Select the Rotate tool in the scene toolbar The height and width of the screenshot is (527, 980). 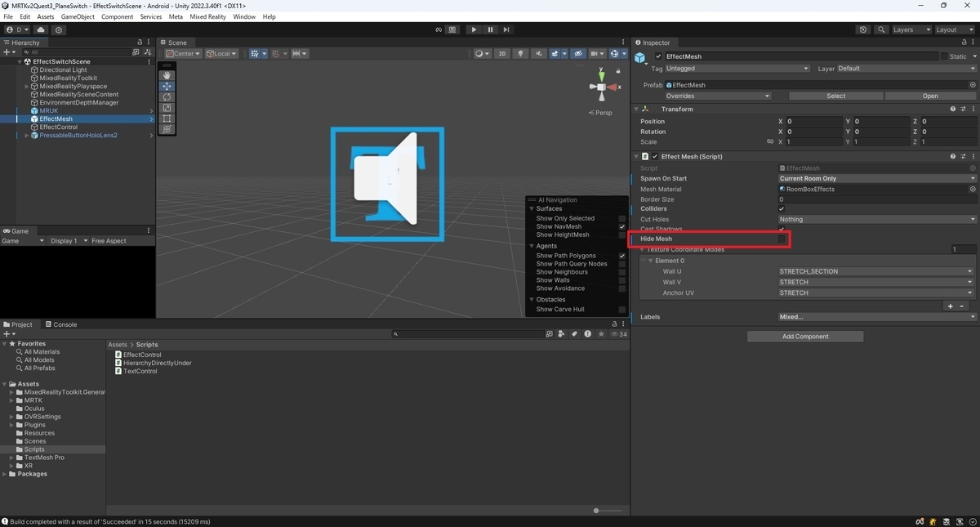167,96
